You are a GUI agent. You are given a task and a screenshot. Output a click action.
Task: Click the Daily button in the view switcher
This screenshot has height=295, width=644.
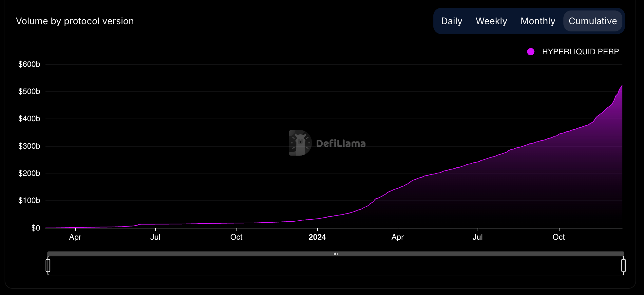452,21
